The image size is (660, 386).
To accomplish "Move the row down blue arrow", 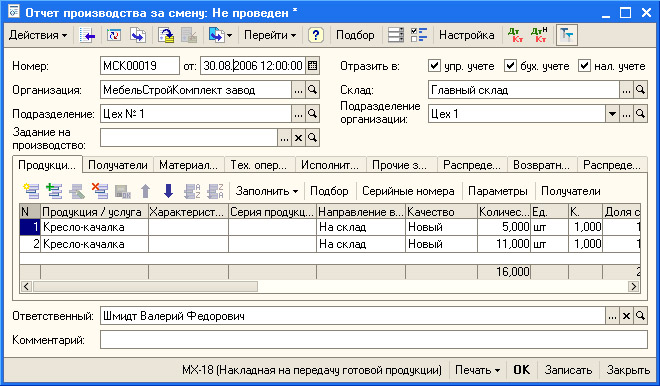I will tap(168, 191).
